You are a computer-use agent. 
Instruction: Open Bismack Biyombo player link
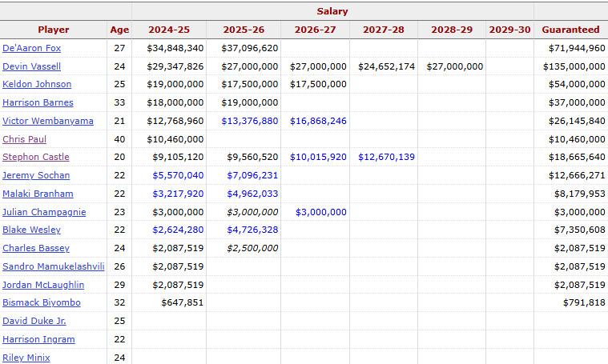[42, 302]
